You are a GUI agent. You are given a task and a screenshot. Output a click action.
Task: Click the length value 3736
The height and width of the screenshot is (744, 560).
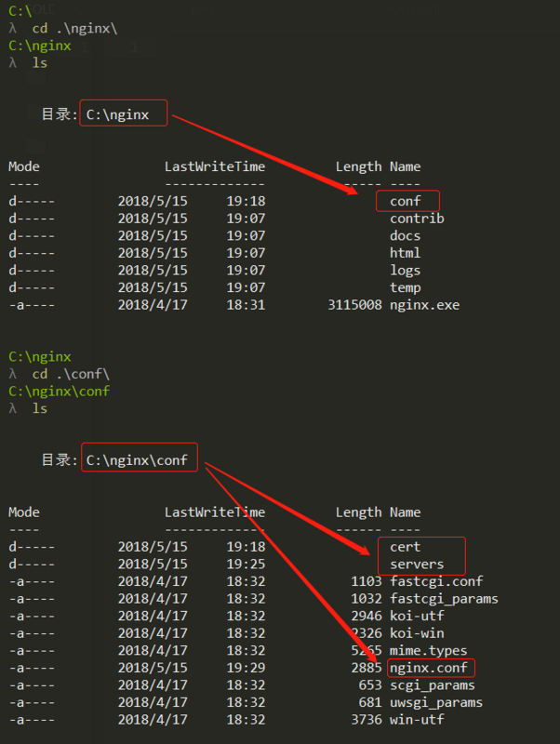(x=367, y=719)
